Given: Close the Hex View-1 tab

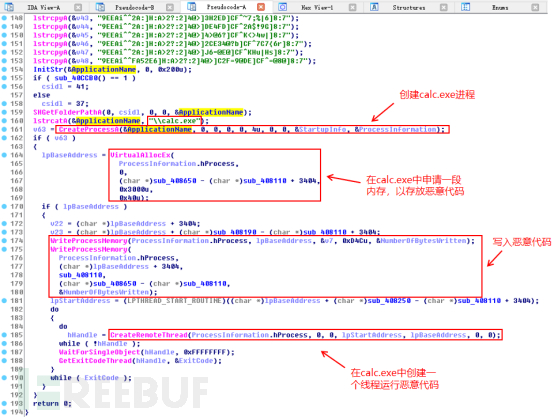Looking at the screenshot, I should (x=352, y=7).
